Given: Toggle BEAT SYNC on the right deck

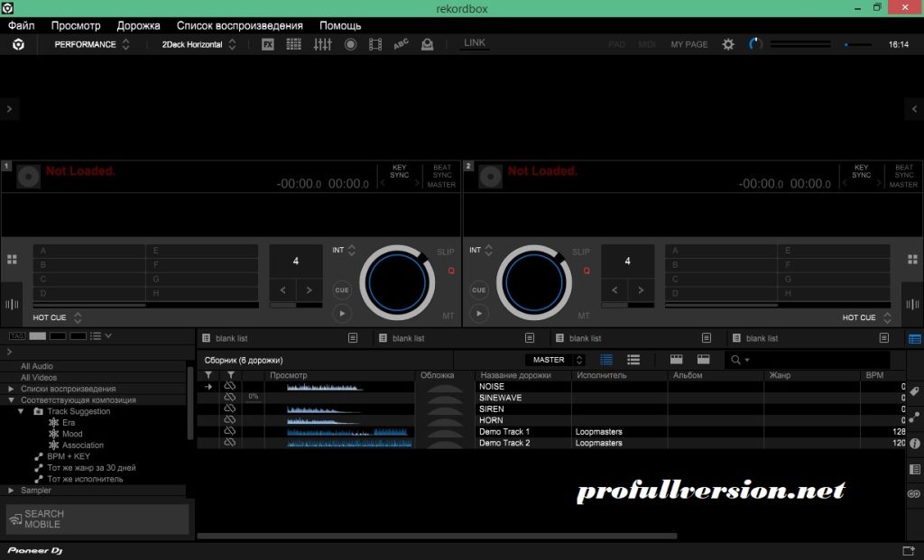Looking at the screenshot, I should coord(902,171).
